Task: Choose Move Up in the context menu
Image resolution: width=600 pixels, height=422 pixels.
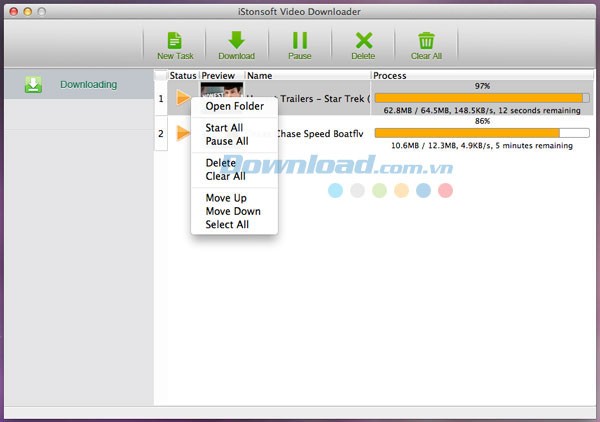Action: (x=226, y=198)
